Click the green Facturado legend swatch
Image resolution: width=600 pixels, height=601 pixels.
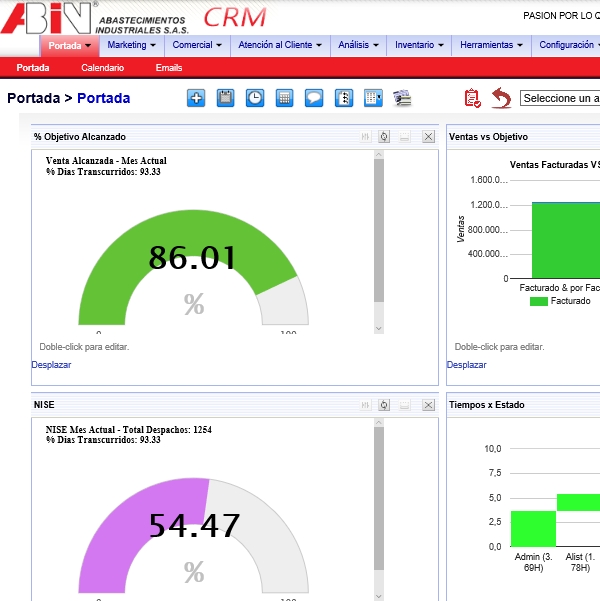point(539,301)
